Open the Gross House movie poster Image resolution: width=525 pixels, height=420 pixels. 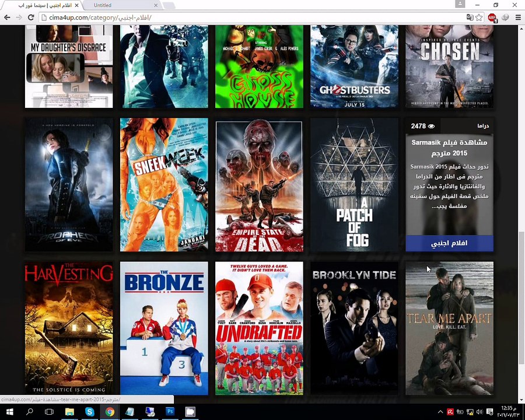(259, 66)
